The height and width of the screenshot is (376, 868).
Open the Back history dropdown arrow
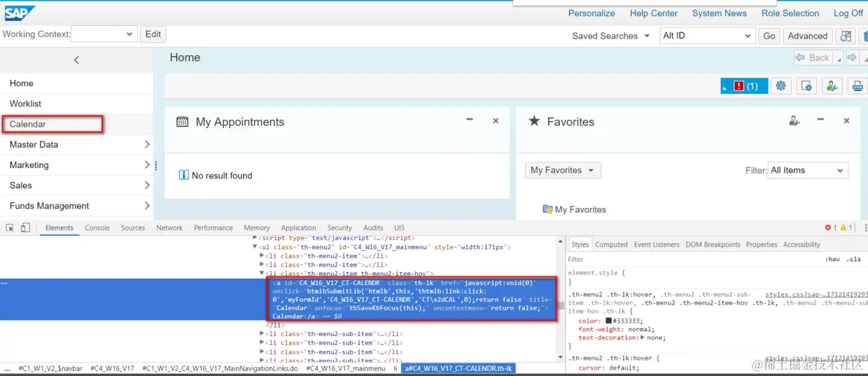tap(839, 58)
